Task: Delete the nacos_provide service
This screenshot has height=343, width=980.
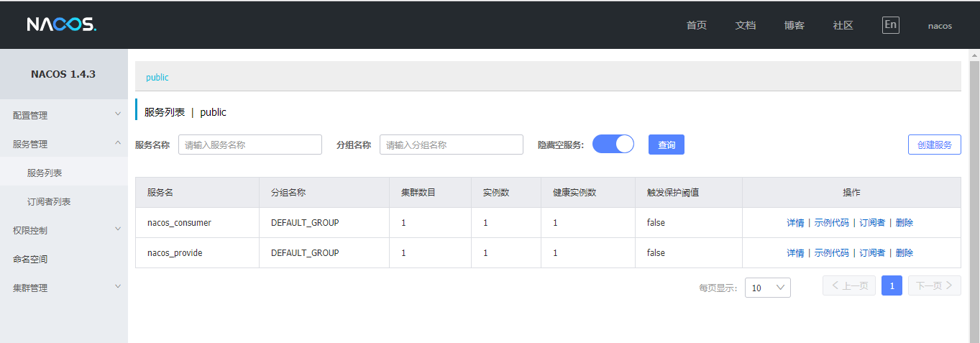Action: 904,253
